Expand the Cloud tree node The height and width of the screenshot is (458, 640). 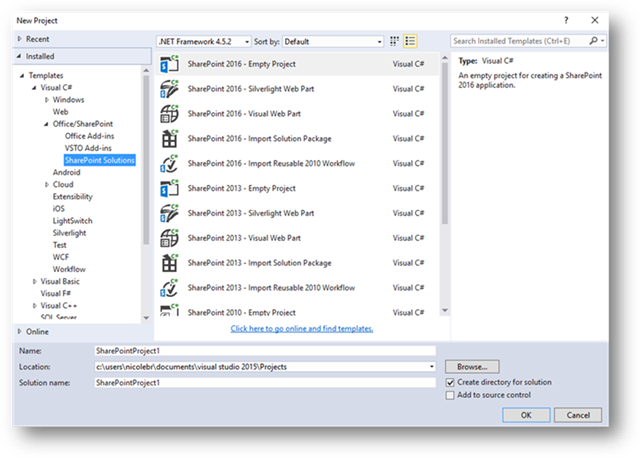point(47,185)
